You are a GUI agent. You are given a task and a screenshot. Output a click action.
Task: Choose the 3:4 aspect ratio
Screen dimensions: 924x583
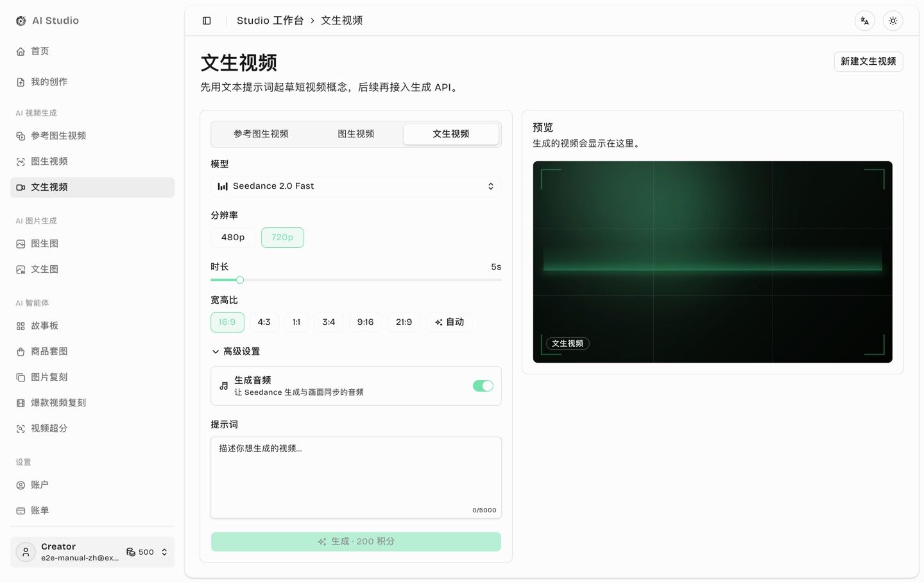coord(329,322)
